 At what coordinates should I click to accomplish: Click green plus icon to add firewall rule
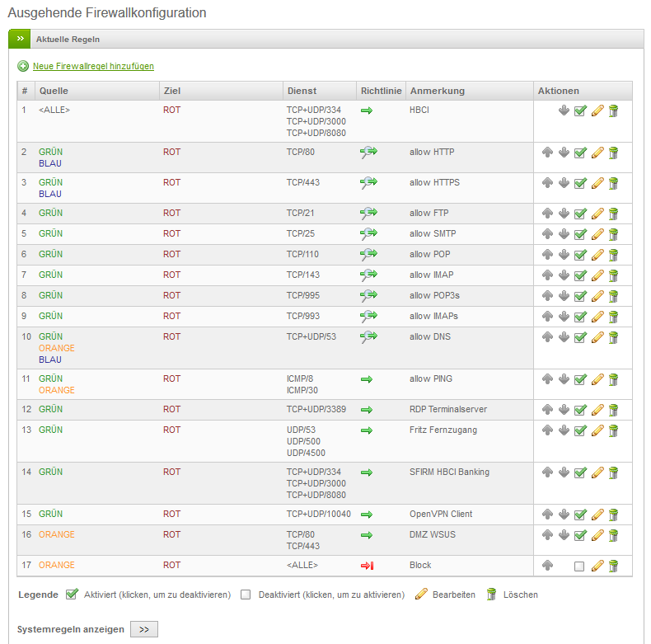tap(23, 66)
